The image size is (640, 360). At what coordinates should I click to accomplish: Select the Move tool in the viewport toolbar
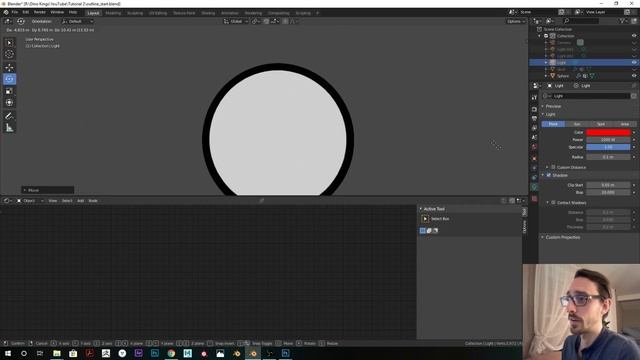coord(9,67)
